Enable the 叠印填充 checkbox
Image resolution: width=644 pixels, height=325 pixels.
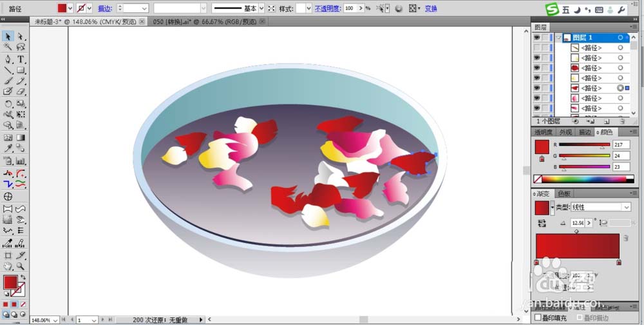[x=538, y=318]
